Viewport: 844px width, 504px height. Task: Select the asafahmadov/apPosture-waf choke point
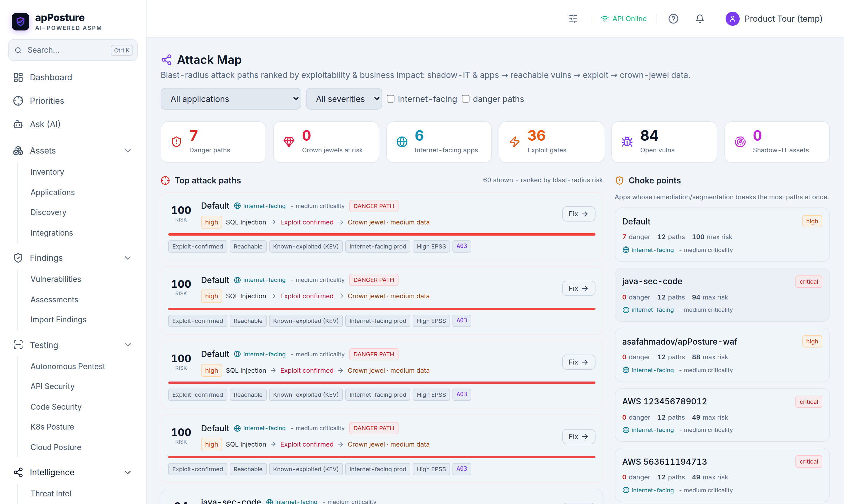click(x=722, y=355)
